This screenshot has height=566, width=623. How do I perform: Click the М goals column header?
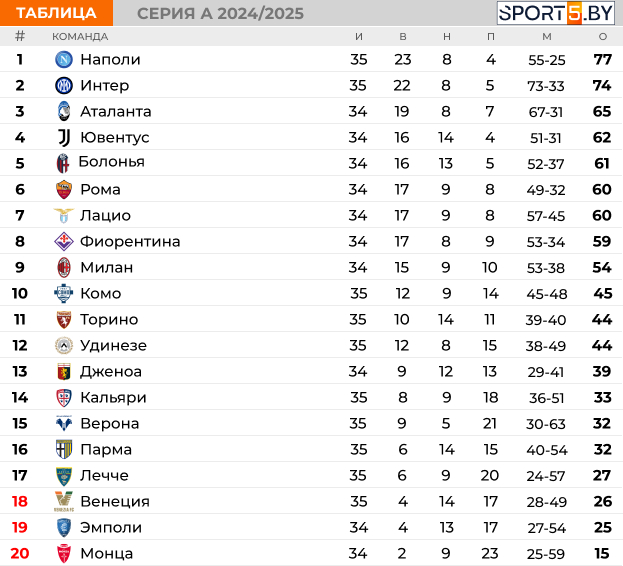pos(547,37)
